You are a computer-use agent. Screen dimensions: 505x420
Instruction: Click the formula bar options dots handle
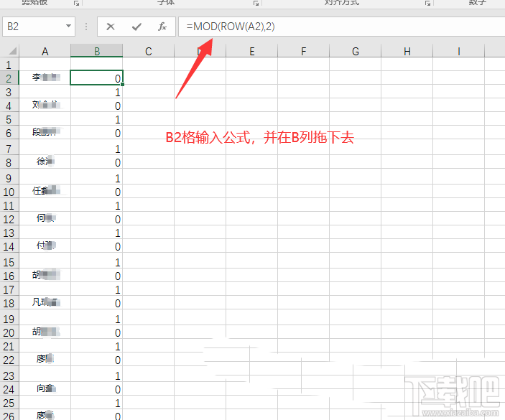(86, 27)
